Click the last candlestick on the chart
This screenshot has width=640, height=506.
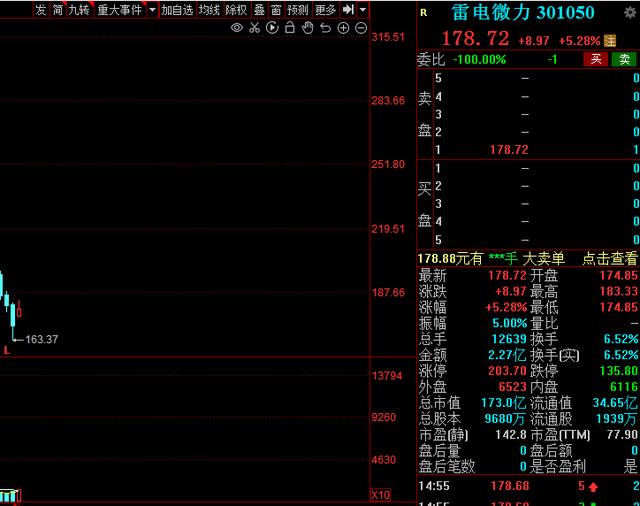point(19,309)
